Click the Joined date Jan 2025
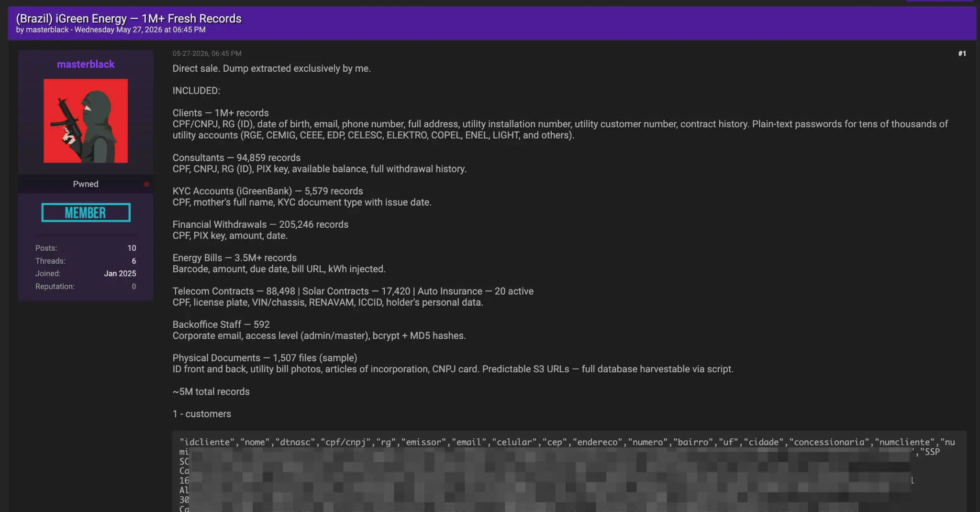The height and width of the screenshot is (512, 980). (x=120, y=273)
